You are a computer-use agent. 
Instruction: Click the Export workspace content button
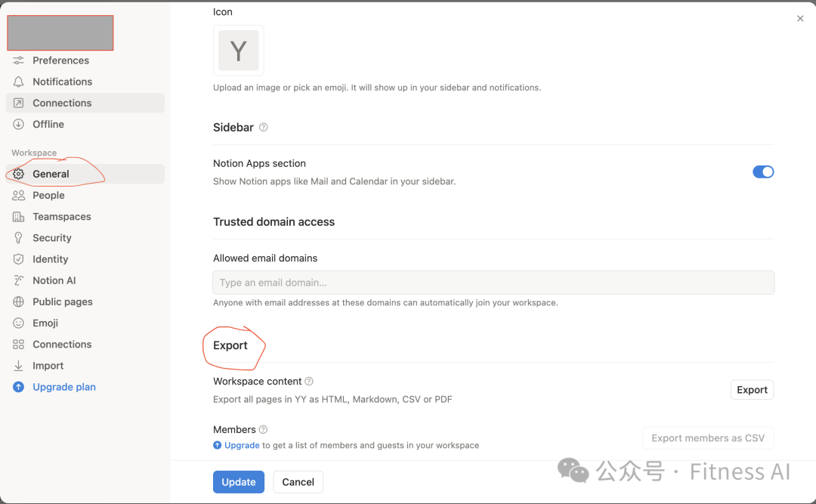click(x=752, y=390)
